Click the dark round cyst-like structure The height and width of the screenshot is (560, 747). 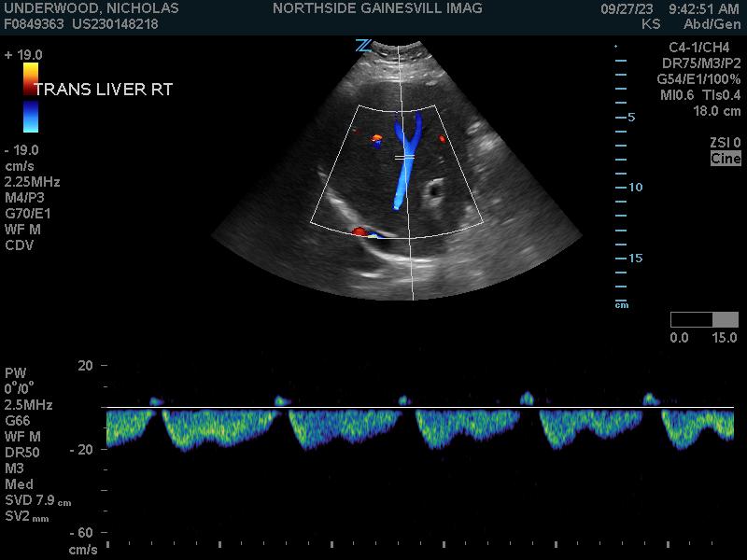coord(435,191)
